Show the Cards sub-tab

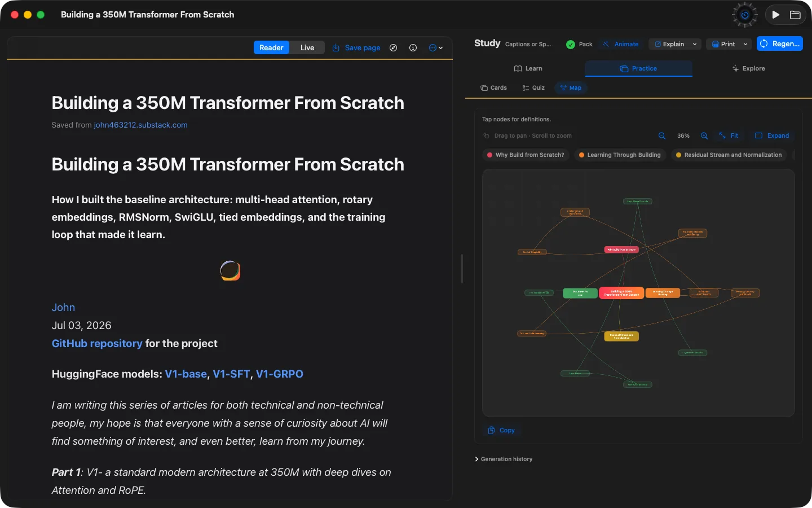click(493, 88)
